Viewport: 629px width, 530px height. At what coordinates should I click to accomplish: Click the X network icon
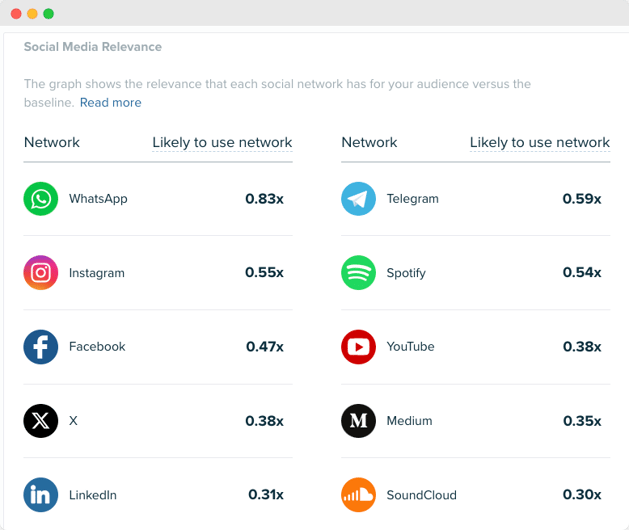point(41,421)
